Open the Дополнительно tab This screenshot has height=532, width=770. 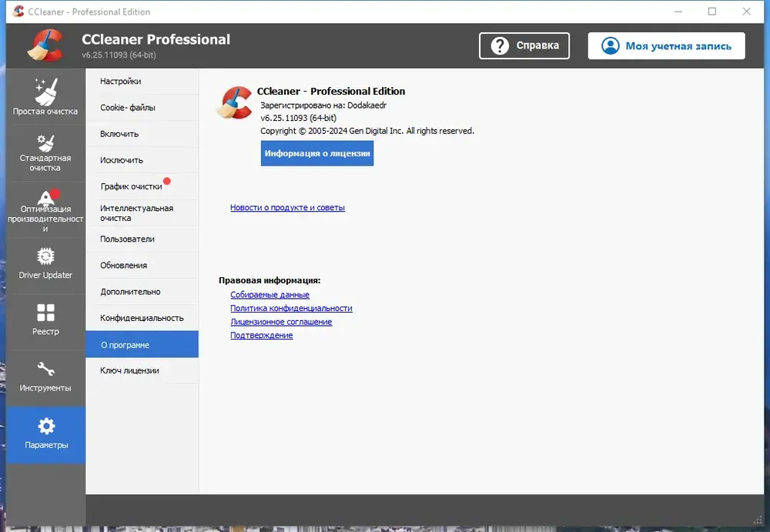coord(142,292)
